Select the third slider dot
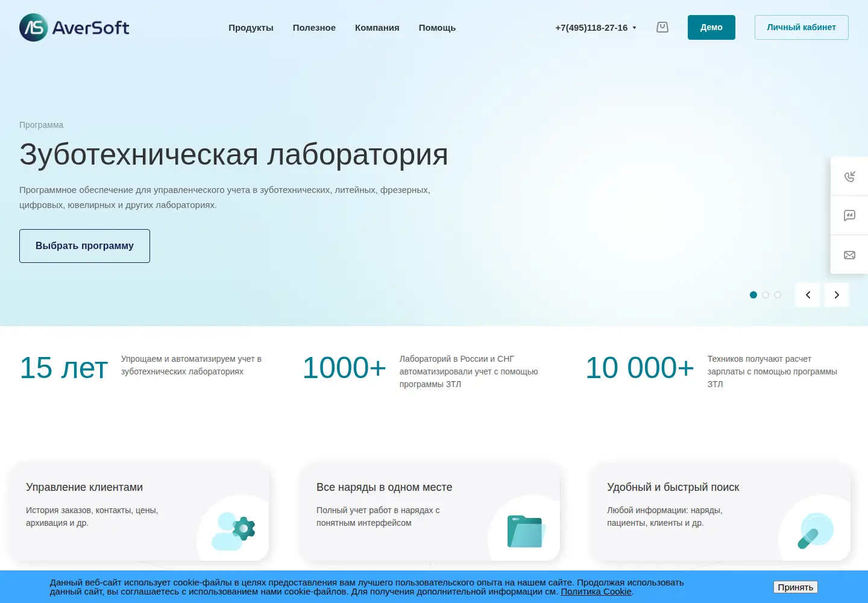This screenshot has height=603, width=868. [778, 295]
